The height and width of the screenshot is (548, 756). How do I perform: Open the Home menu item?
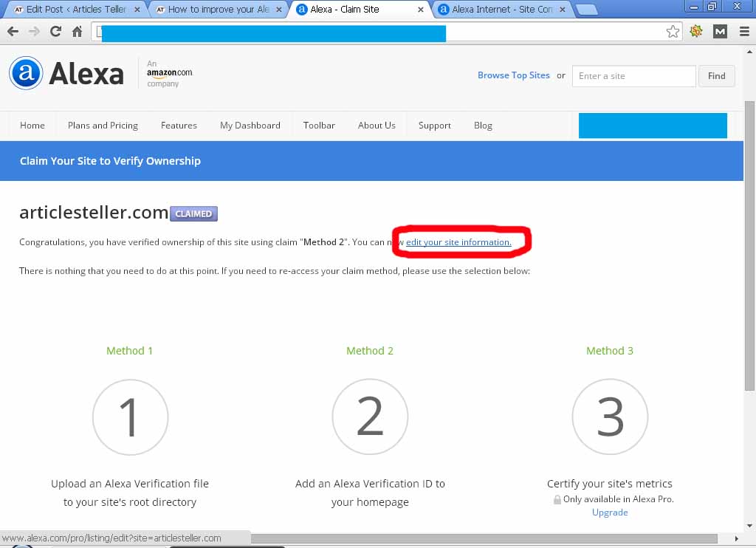[32, 126]
